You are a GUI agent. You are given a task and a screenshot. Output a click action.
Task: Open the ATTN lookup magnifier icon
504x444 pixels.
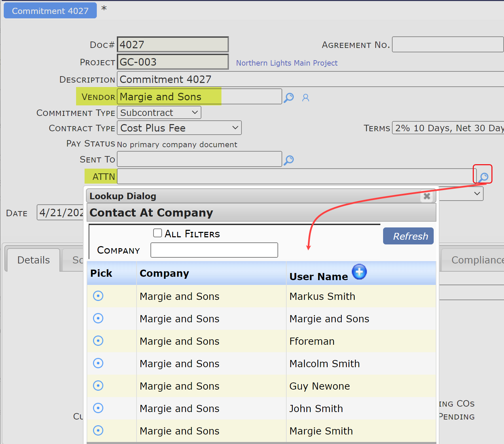pyautogui.click(x=483, y=177)
